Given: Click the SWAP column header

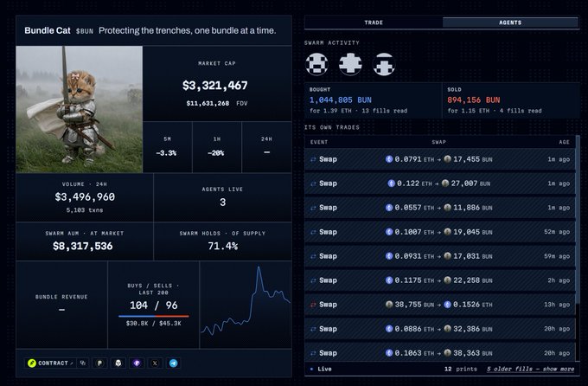Looking at the screenshot, I should (438, 142).
